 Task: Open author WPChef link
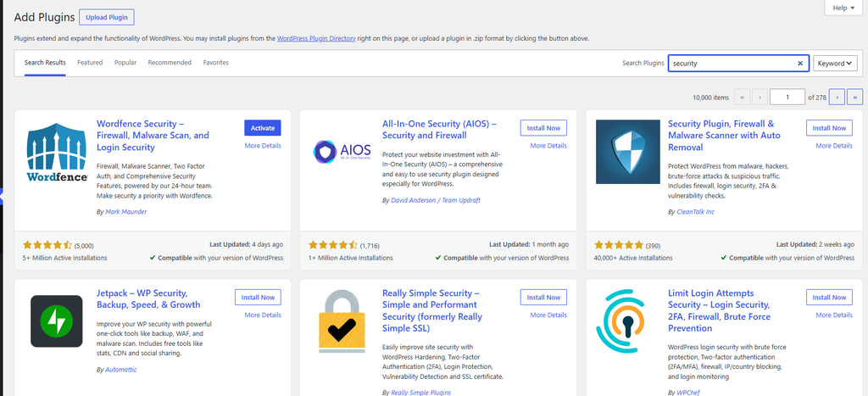click(690, 393)
